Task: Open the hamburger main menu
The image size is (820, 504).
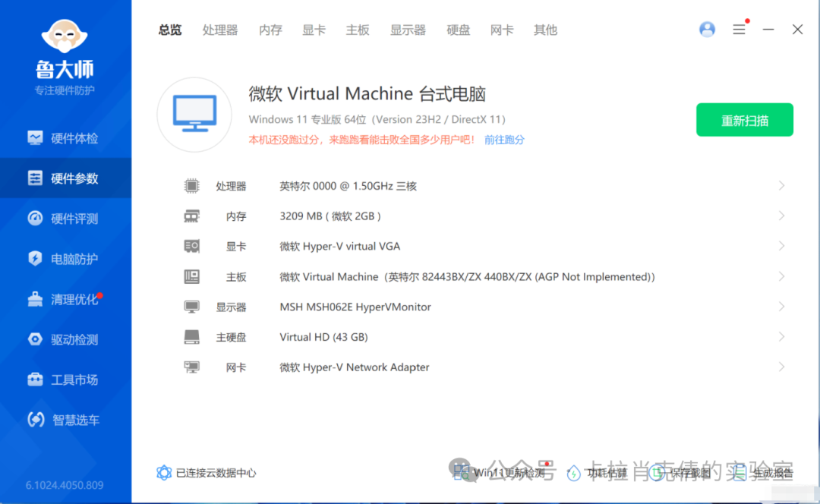Action: point(739,30)
